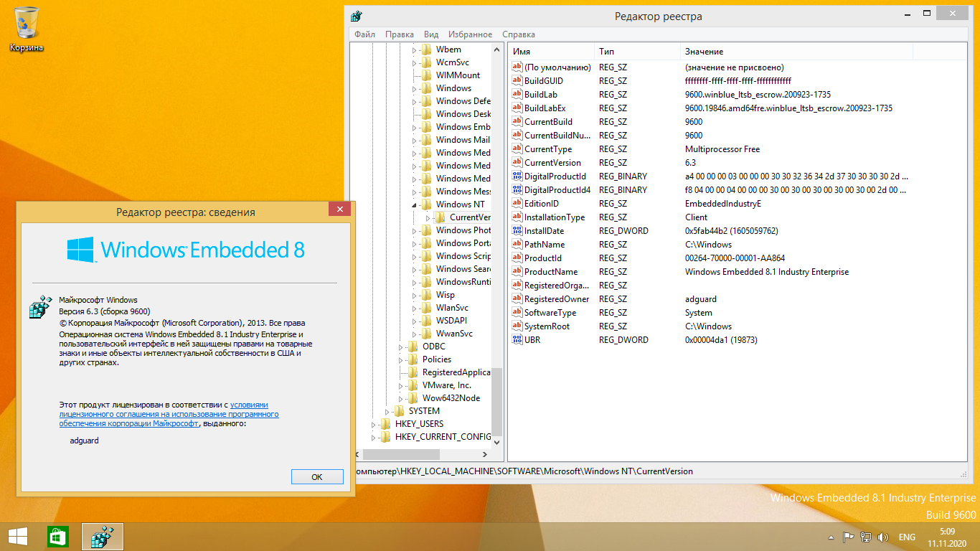980x551 pixels.
Task: Click the Wbem folder icon
Action: (x=426, y=50)
